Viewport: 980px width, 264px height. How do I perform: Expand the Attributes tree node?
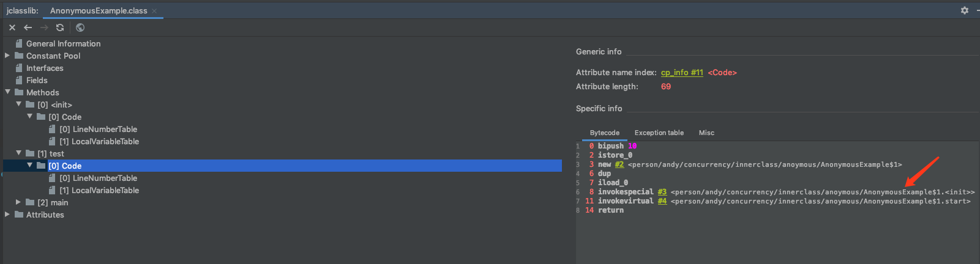(x=7, y=215)
